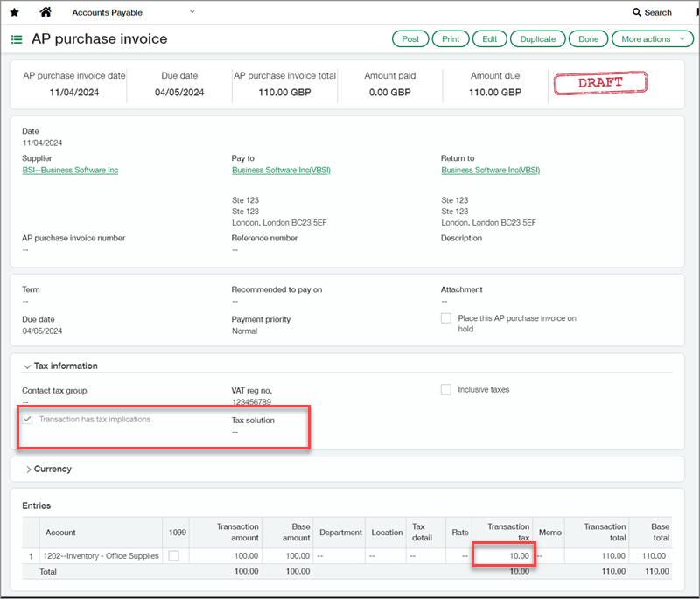Image resolution: width=700 pixels, height=599 pixels.
Task: Toggle the 1099 checkbox on entry line 1
Action: click(x=177, y=555)
